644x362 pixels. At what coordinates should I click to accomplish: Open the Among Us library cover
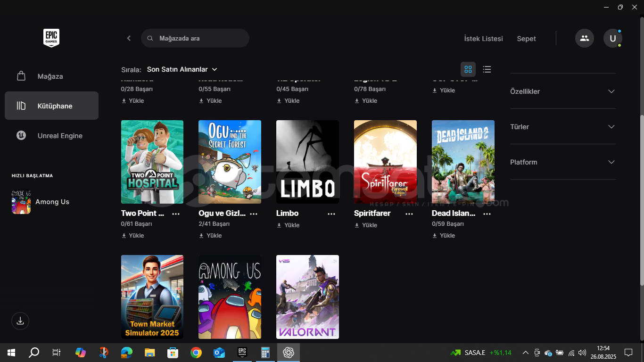(x=230, y=297)
